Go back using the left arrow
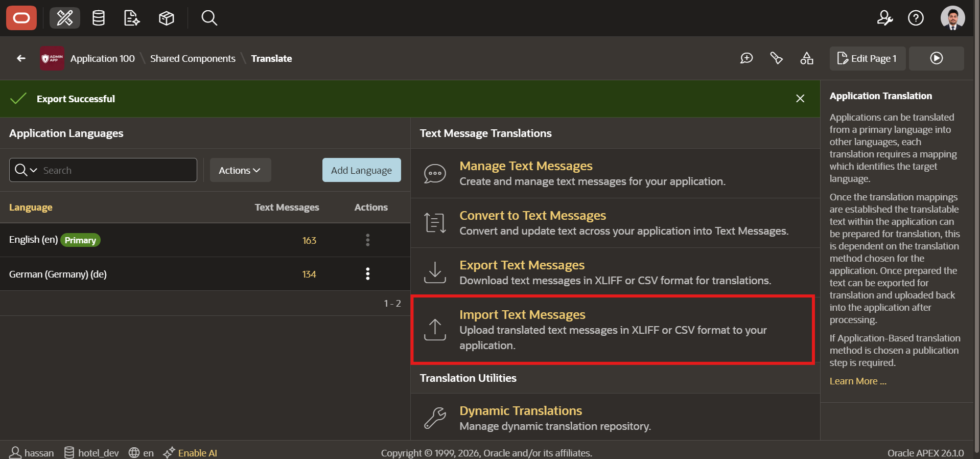 pyautogui.click(x=21, y=58)
